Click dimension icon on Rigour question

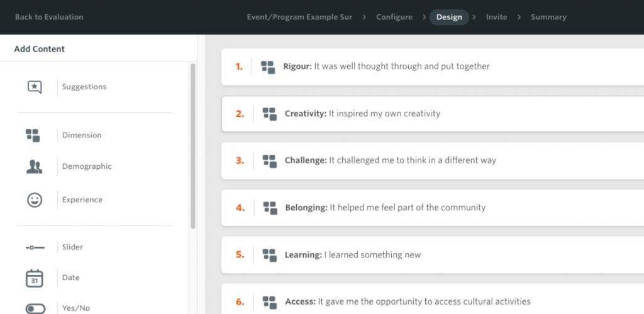(x=268, y=67)
